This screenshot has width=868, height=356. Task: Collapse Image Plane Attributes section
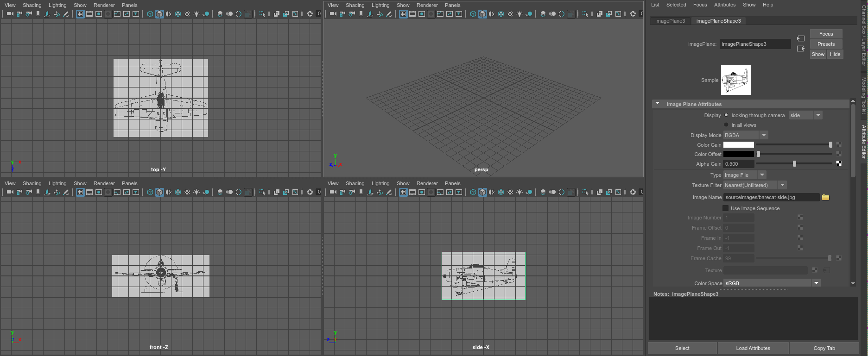click(x=657, y=104)
